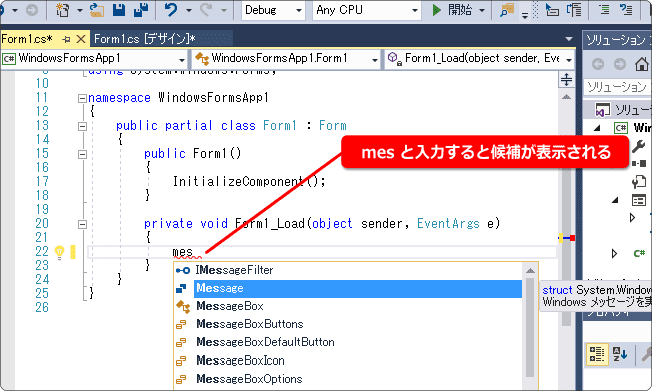Click the lightbulb quick actions icon
The height and width of the screenshot is (391, 652).
tap(60, 252)
